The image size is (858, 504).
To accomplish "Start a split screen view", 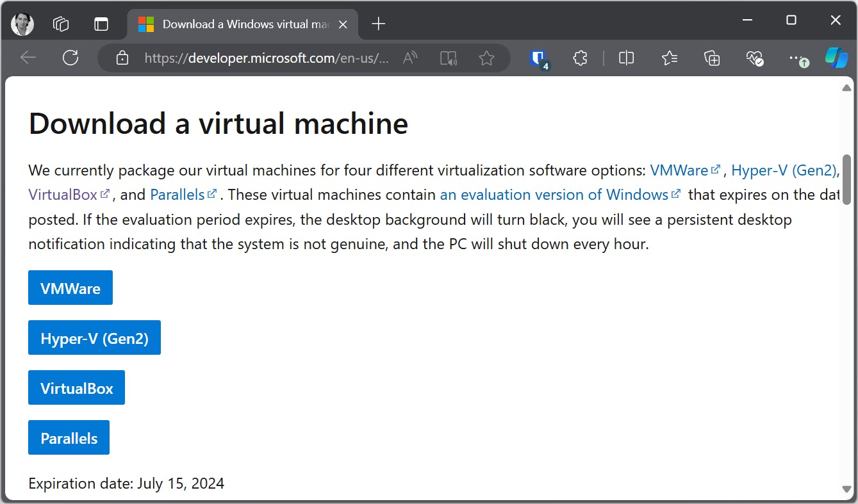I will [x=626, y=58].
